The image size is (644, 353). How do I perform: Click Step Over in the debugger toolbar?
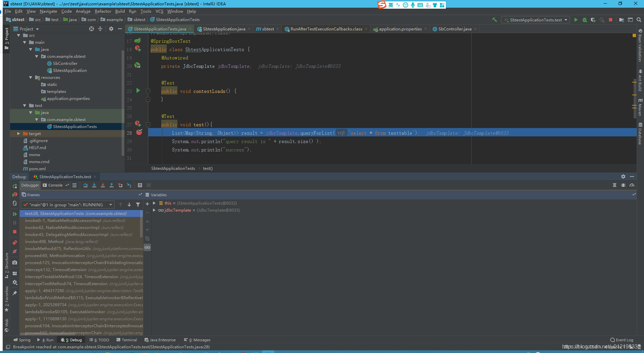(86, 185)
